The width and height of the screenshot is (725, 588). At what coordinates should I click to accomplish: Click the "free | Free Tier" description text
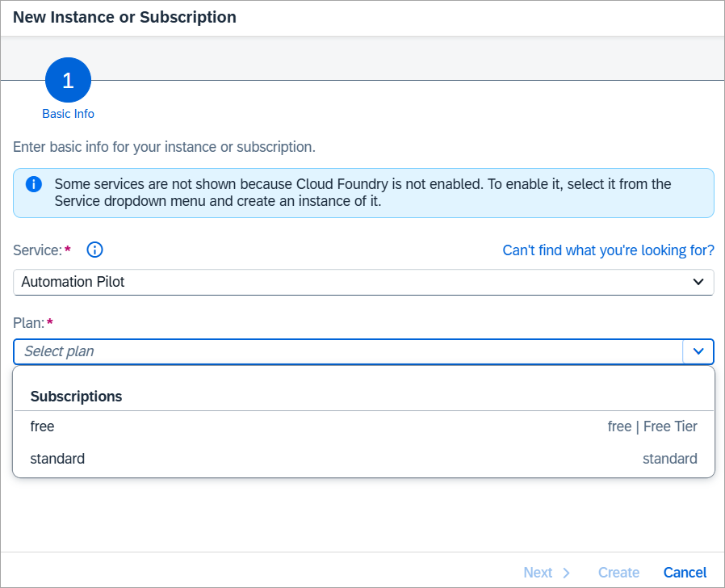[x=652, y=426]
